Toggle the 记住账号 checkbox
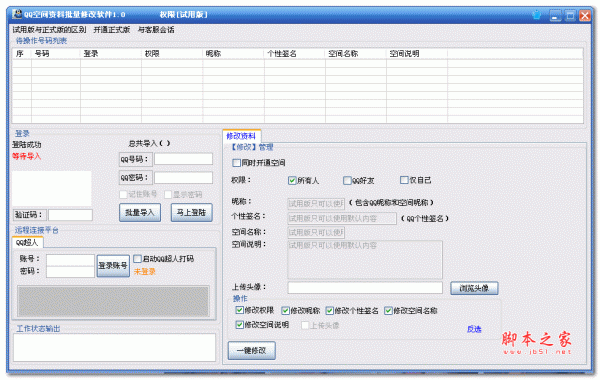Screen dimensions: 600x380 point(124,194)
